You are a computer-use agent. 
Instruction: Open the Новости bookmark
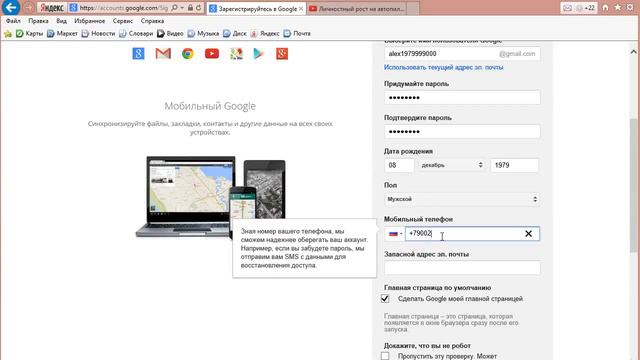pos(98,33)
